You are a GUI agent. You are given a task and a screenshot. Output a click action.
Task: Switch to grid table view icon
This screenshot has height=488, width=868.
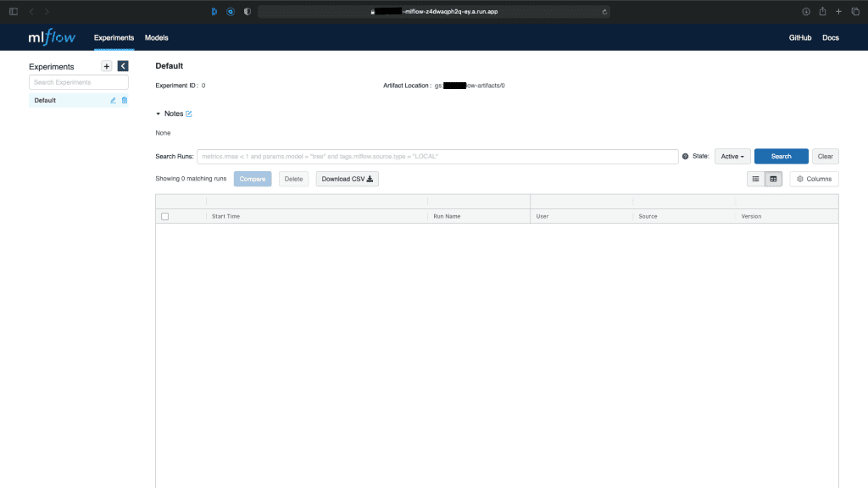coord(773,179)
